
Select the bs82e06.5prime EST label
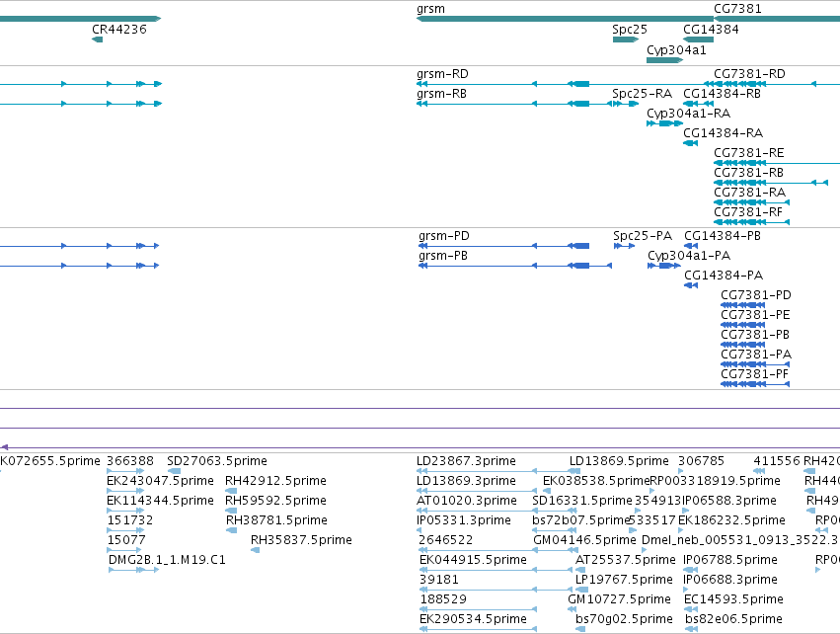point(733,619)
